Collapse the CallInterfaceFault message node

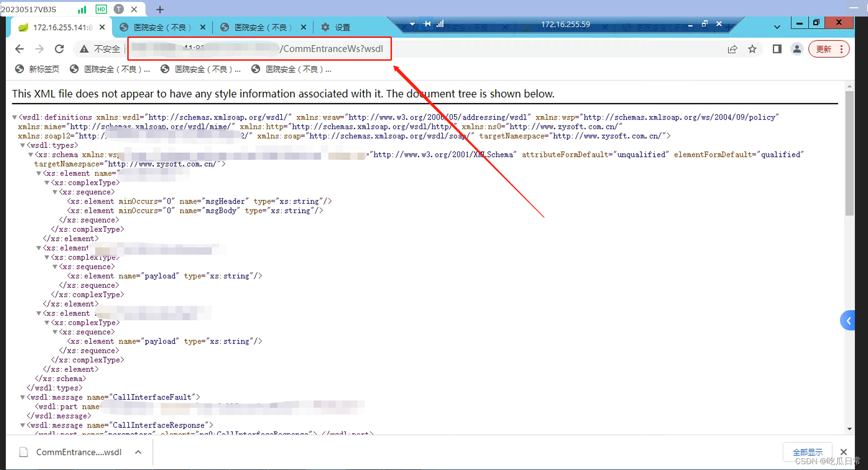point(22,397)
